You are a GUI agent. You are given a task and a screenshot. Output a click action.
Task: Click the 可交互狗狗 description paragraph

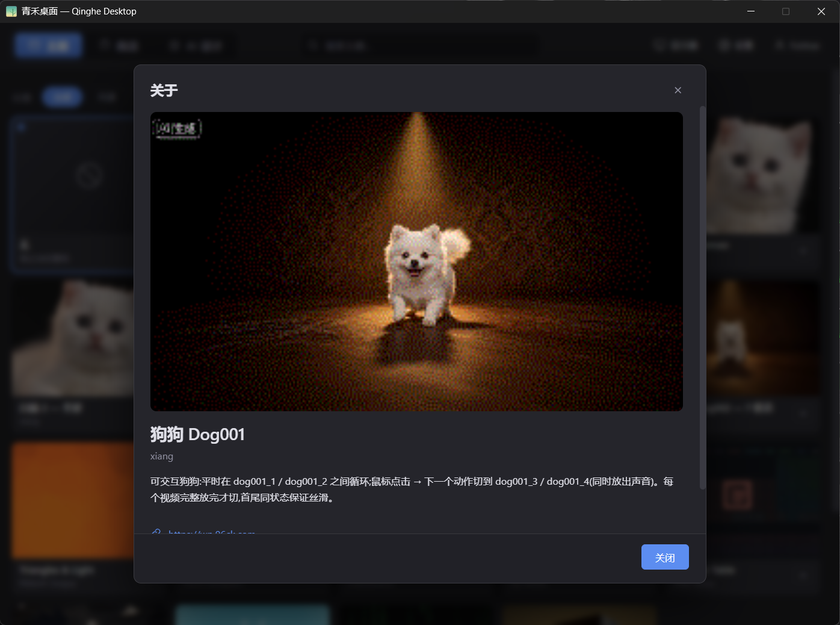click(412, 490)
